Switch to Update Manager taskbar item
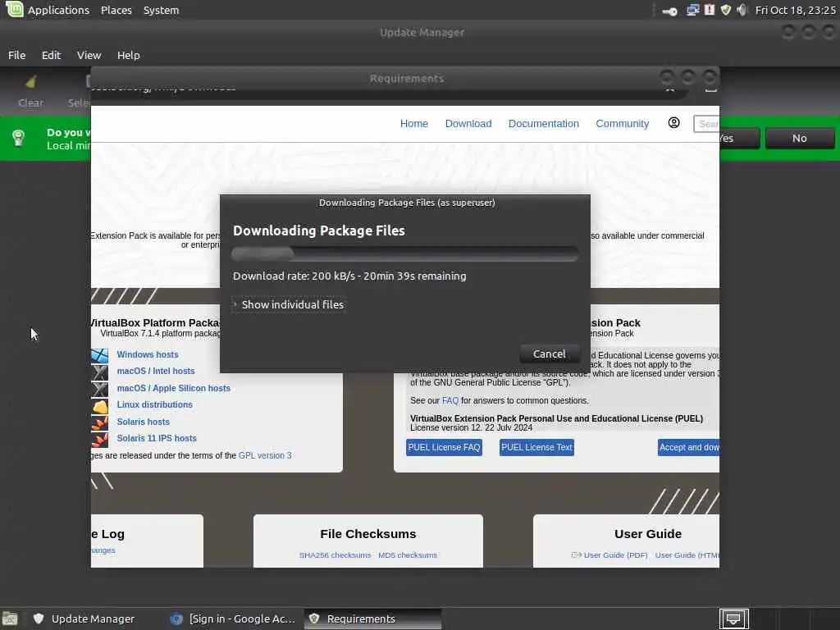The height and width of the screenshot is (630, 840). [84, 619]
